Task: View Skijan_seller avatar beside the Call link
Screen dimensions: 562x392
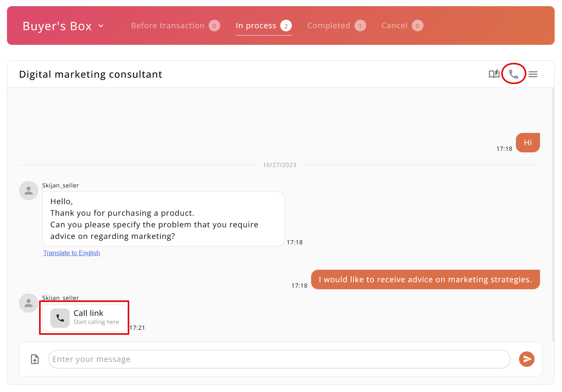Action: pyautogui.click(x=29, y=303)
